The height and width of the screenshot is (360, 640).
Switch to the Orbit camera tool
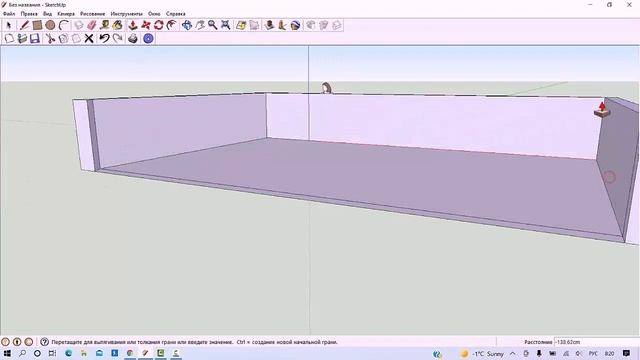click(187, 25)
